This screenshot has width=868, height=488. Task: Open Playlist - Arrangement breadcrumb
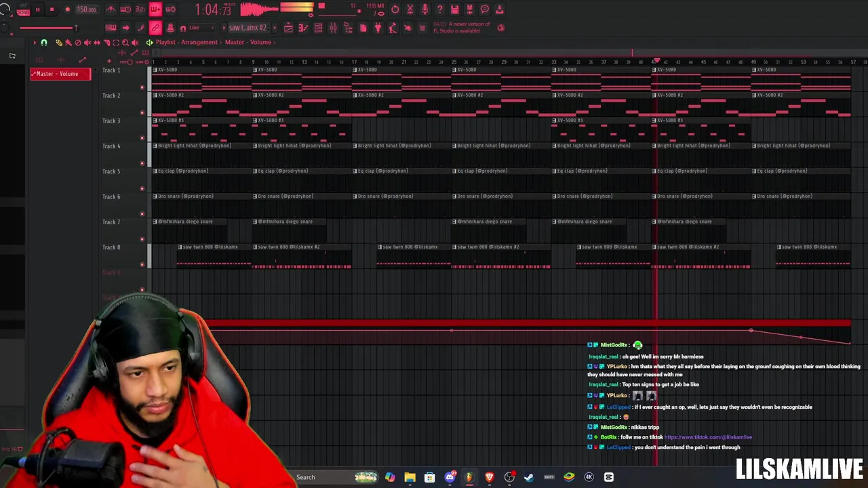[186, 42]
